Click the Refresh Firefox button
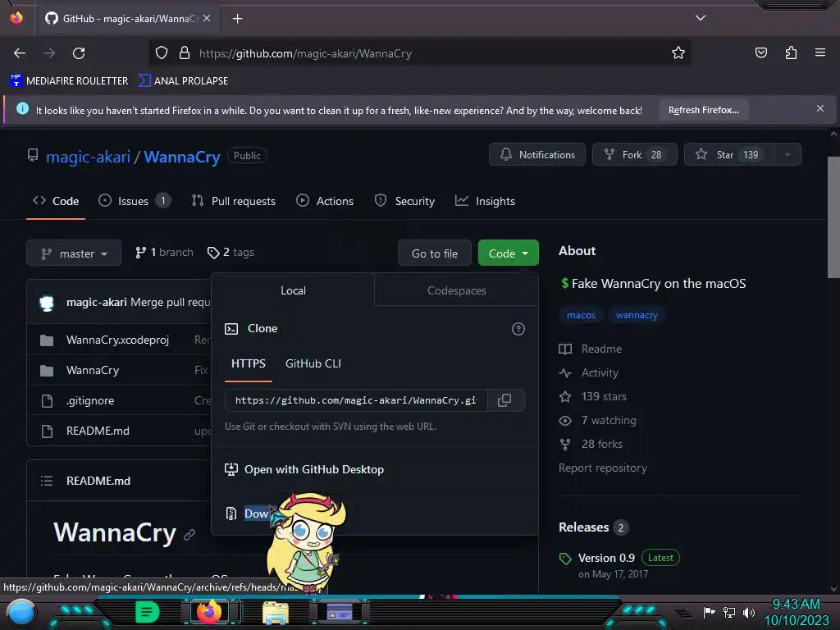Viewport: 840px width, 630px height. pos(703,110)
